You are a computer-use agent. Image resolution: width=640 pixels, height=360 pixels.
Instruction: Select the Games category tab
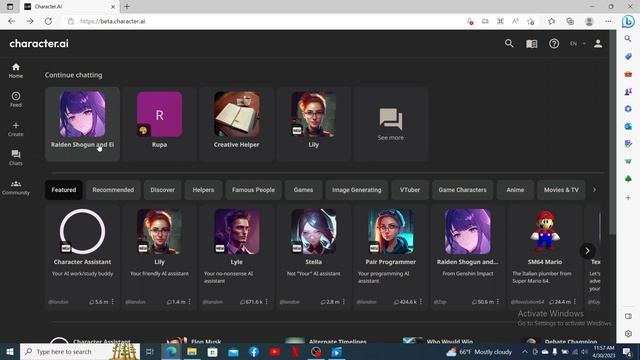pos(303,190)
